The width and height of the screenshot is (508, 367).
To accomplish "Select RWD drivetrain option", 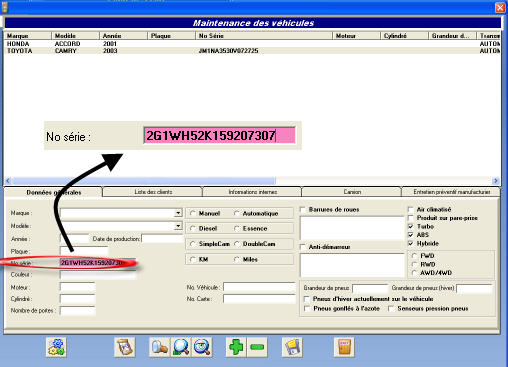I will tap(414, 264).
